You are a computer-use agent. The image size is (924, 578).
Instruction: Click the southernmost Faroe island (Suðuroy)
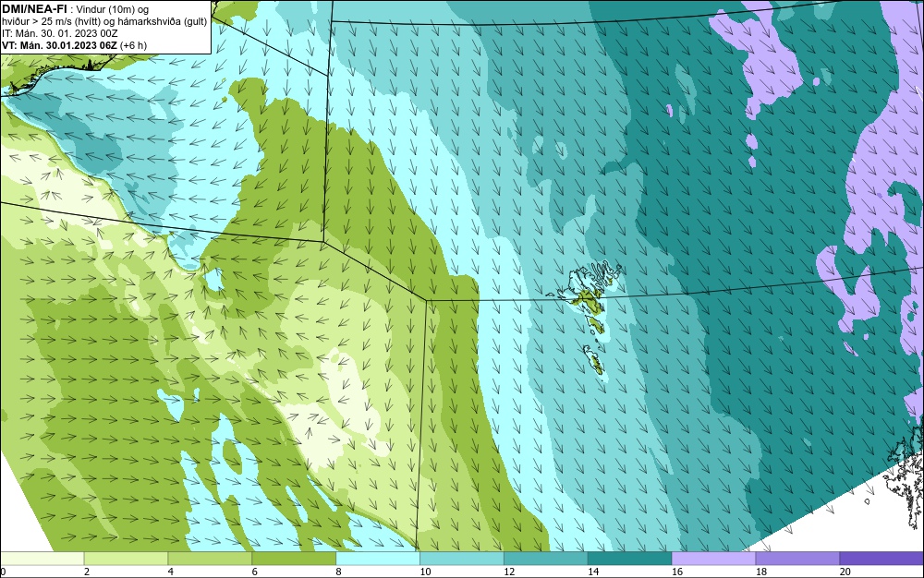point(594,360)
